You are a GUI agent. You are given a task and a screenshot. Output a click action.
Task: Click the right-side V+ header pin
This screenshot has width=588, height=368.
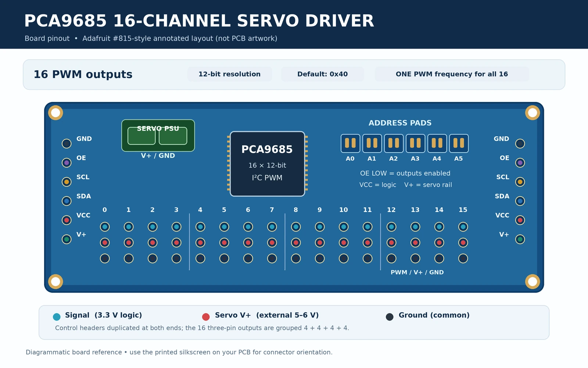pyautogui.click(x=520, y=239)
